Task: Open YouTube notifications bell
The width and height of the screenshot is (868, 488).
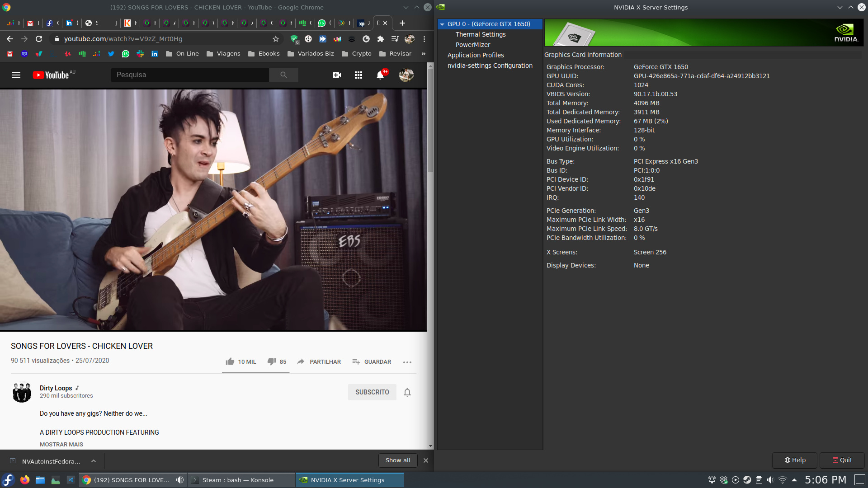Action: click(380, 75)
